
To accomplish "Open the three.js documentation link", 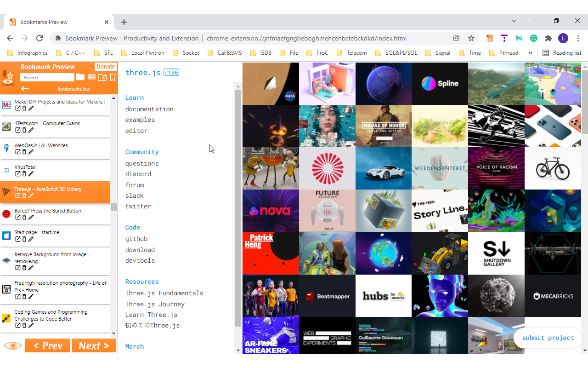I will (x=149, y=109).
